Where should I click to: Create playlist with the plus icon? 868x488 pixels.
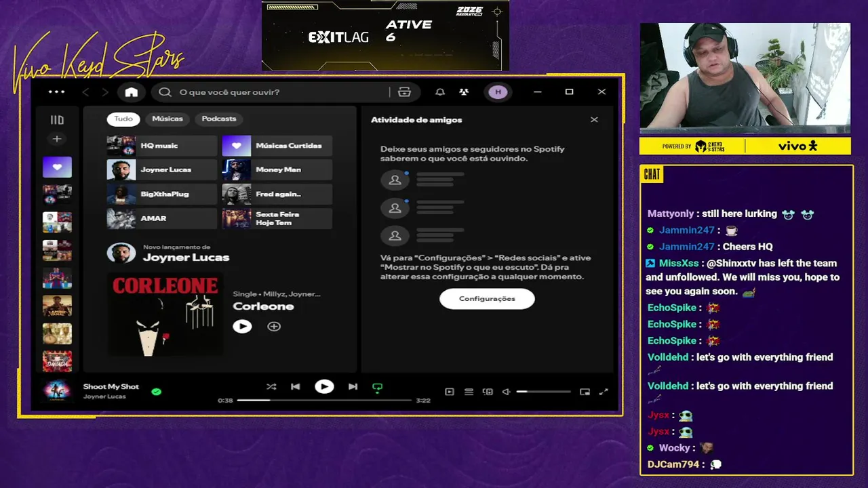tap(57, 139)
